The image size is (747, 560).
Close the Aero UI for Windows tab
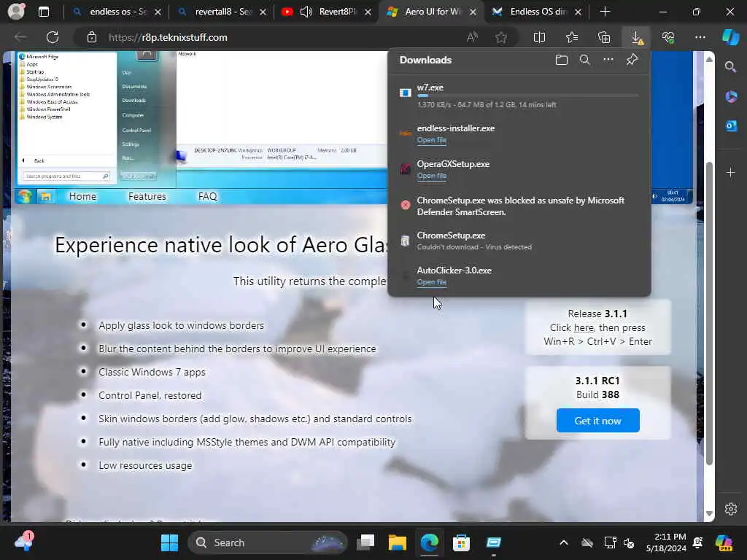point(473,12)
